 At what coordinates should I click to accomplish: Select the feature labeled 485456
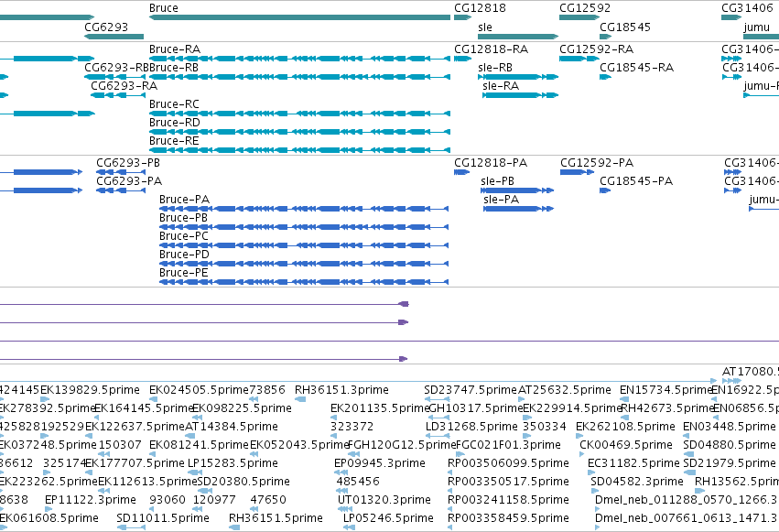point(358,482)
